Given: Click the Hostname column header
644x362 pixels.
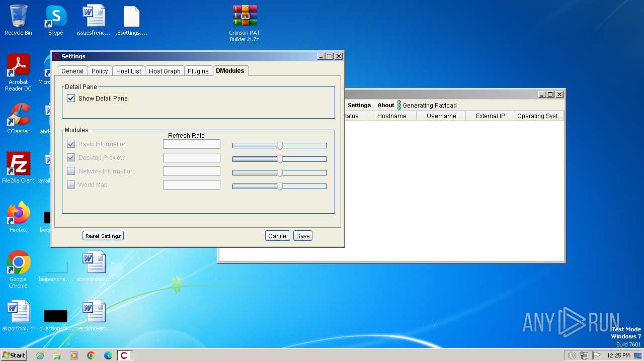Looking at the screenshot, I should [392, 116].
